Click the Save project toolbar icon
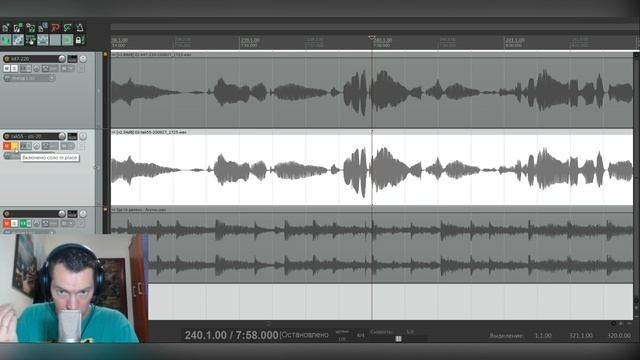The image size is (640, 360). click(x=31, y=27)
